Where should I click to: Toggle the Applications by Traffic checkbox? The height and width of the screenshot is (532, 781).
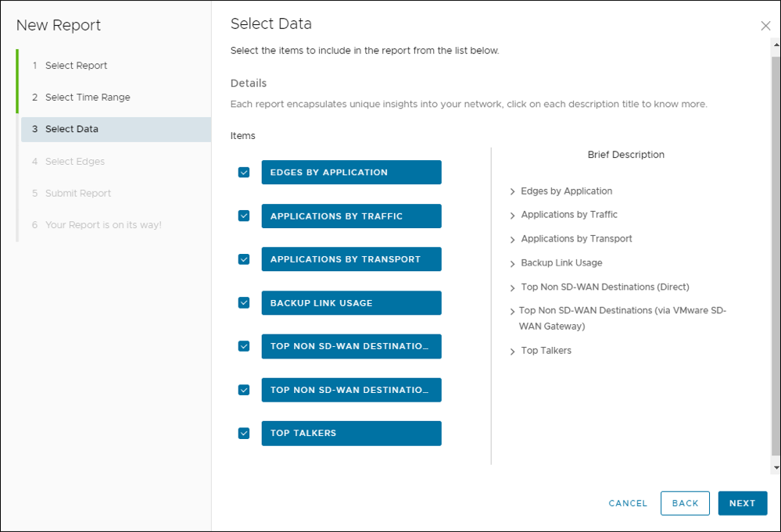[244, 216]
